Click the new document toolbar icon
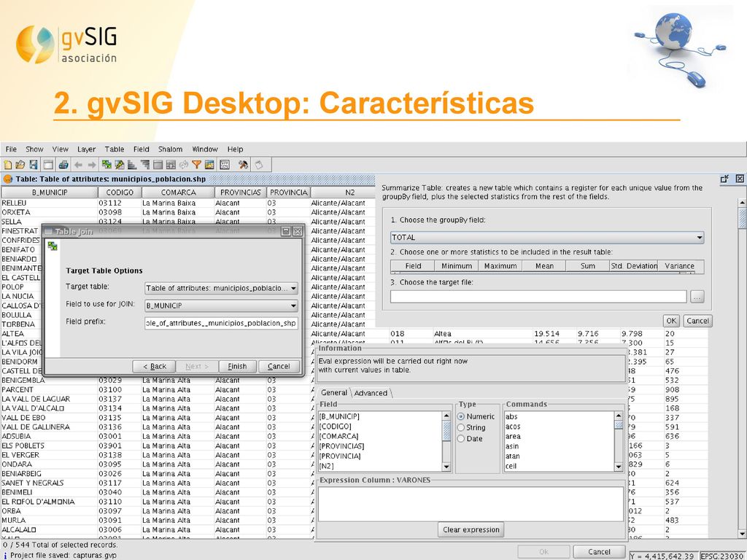747x560 pixels. click(x=7, y=165)
